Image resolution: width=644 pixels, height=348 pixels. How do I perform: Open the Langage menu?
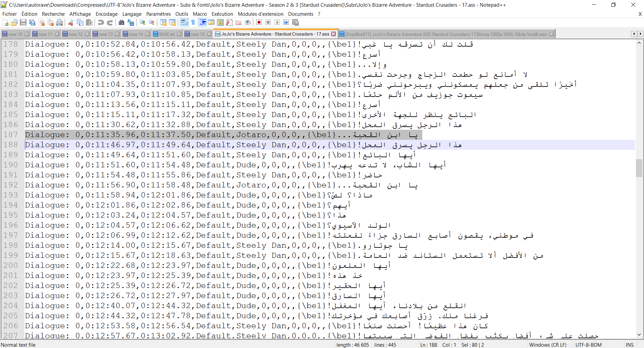(x=132, y=14)
